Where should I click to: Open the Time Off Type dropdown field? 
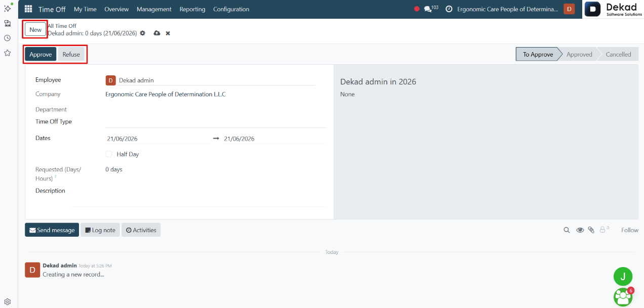[216, 122]
